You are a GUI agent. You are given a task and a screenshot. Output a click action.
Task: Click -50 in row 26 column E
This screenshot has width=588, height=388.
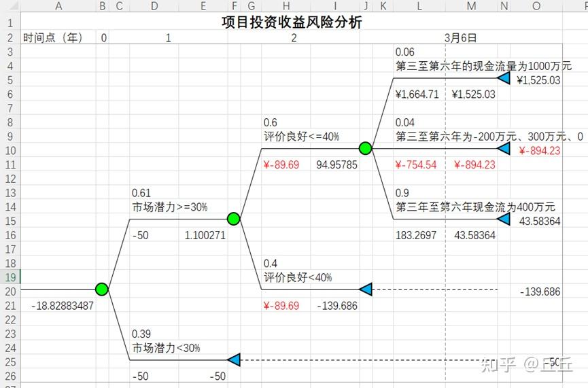click(x=218, y=376)
